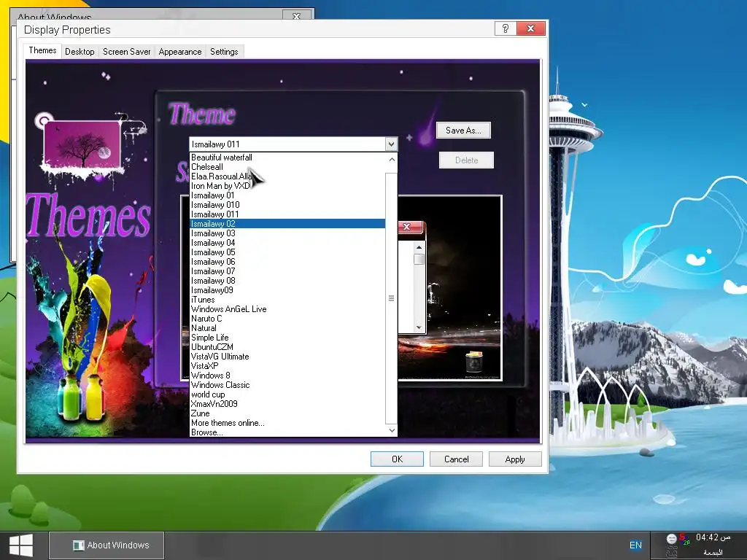
Task: Open the Settings tab
Action: (224, 52)
